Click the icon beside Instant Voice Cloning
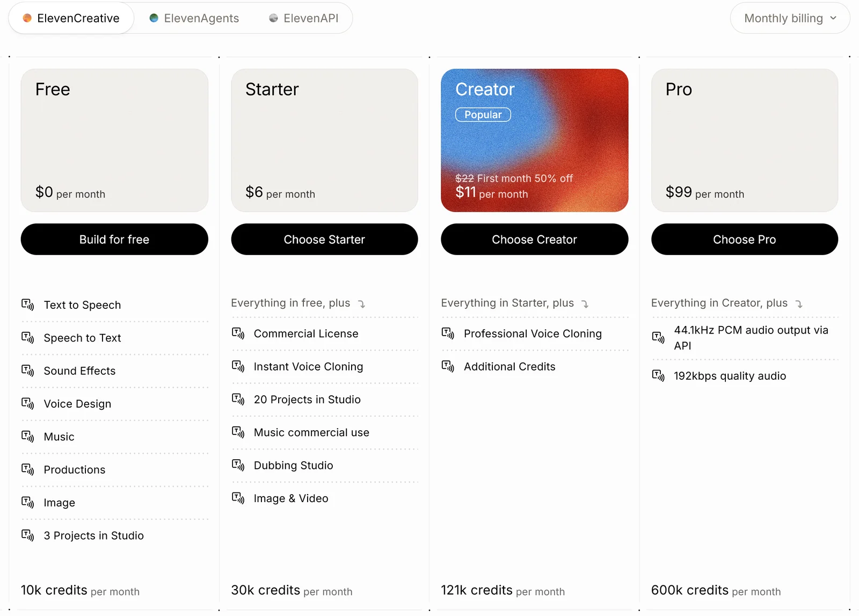Screen dimensions: 859x616 238,366
